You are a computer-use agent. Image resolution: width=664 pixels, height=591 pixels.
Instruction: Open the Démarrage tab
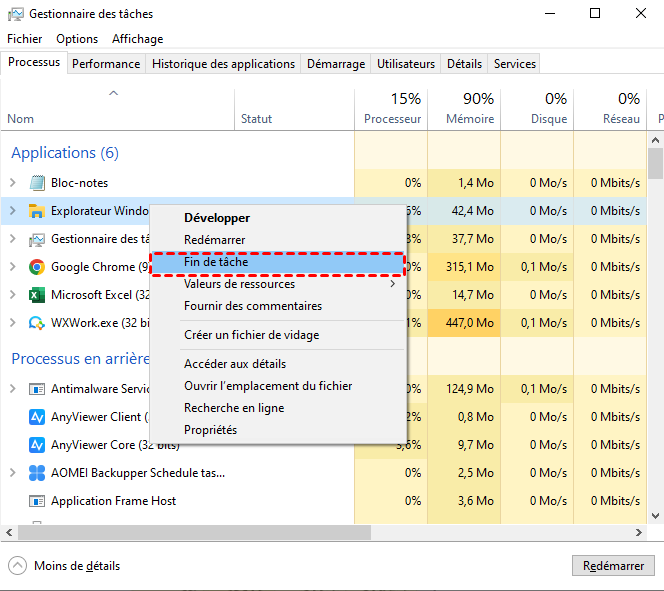[x=335, y=64]
